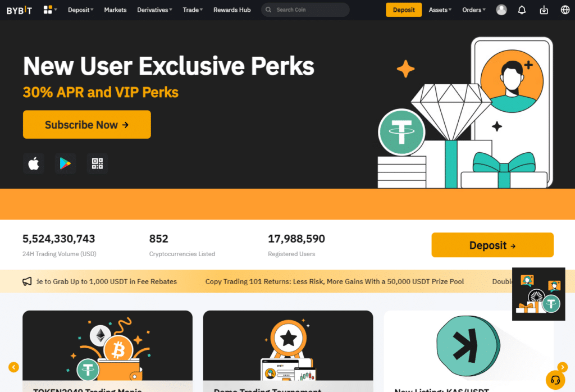Expand the Derivatives dropdown menu

(155, 10)
